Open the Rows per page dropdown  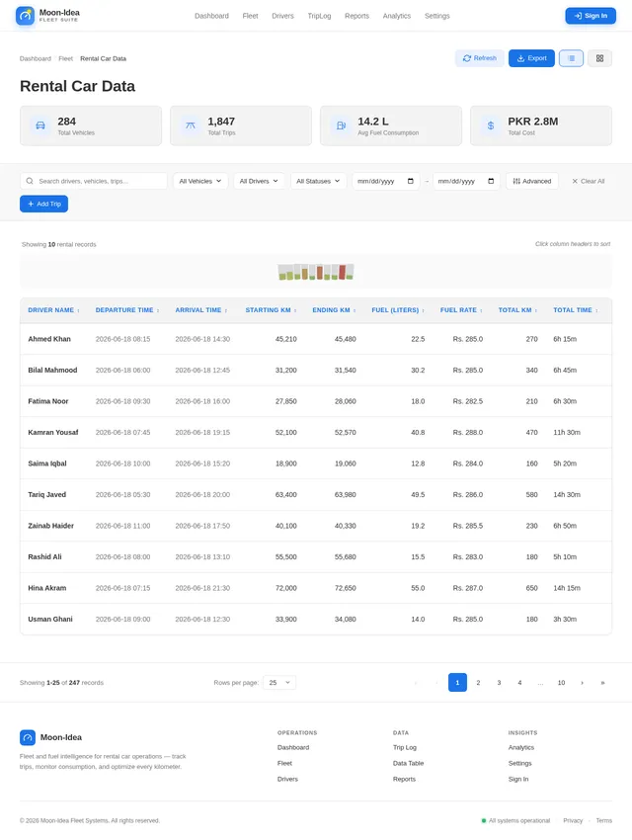pos(279,683)
